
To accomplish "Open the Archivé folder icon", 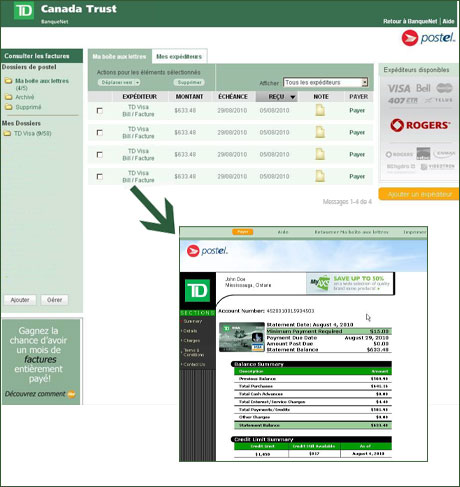I will 8,97.
